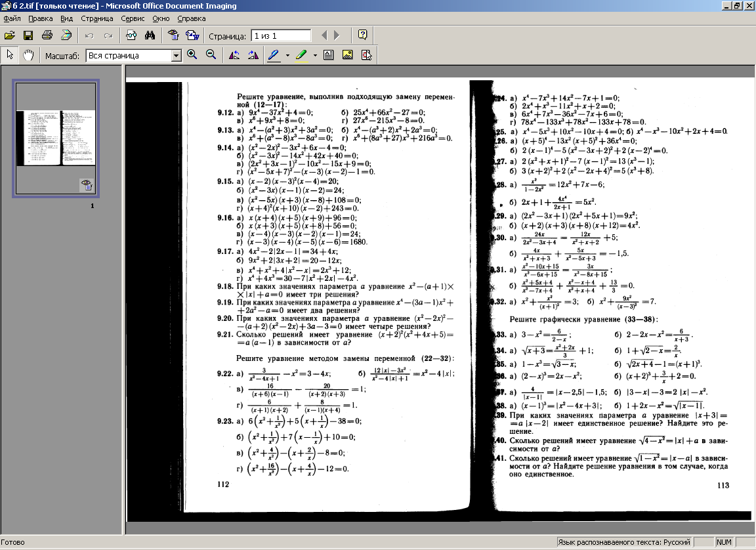Click the thumbnail page number label '1'
The width and height of the screenshot is (756, 550).
click(93, 206)
